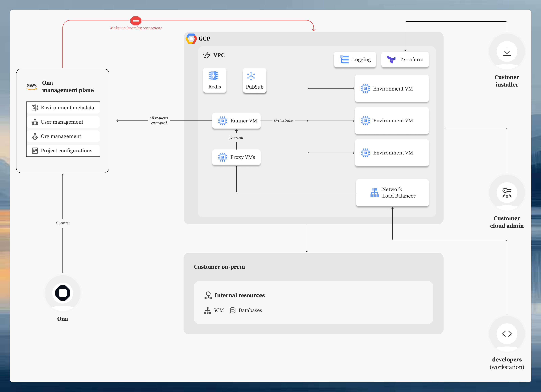Click the SCM icon under Internal resources
Image resolution: width=541 pixels, height=392 pixels.
208,310
